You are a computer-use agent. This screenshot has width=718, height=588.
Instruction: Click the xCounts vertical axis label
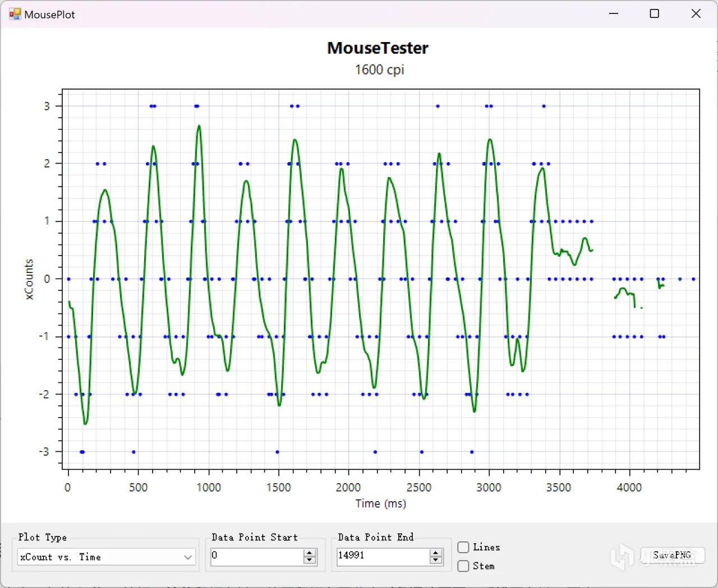pos(29,279)
